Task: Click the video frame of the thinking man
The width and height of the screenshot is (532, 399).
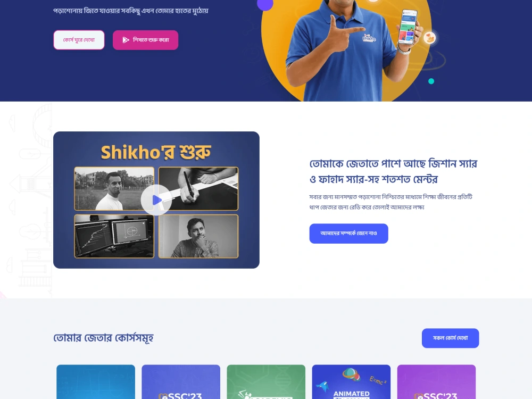Action: 198,236
